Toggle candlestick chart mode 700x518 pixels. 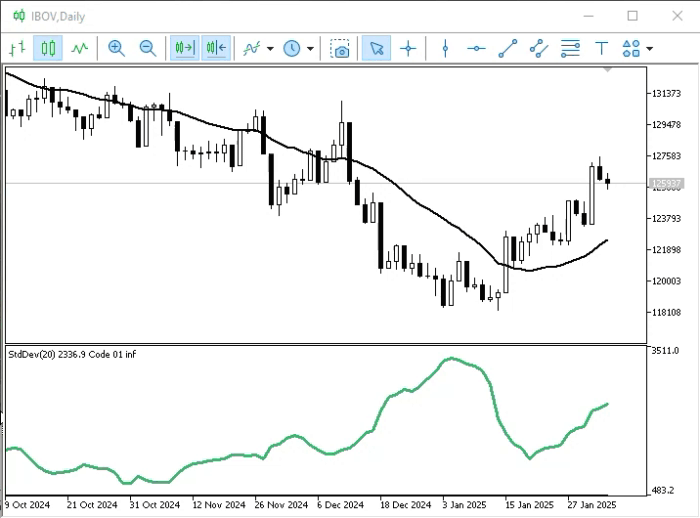(48, 48)
